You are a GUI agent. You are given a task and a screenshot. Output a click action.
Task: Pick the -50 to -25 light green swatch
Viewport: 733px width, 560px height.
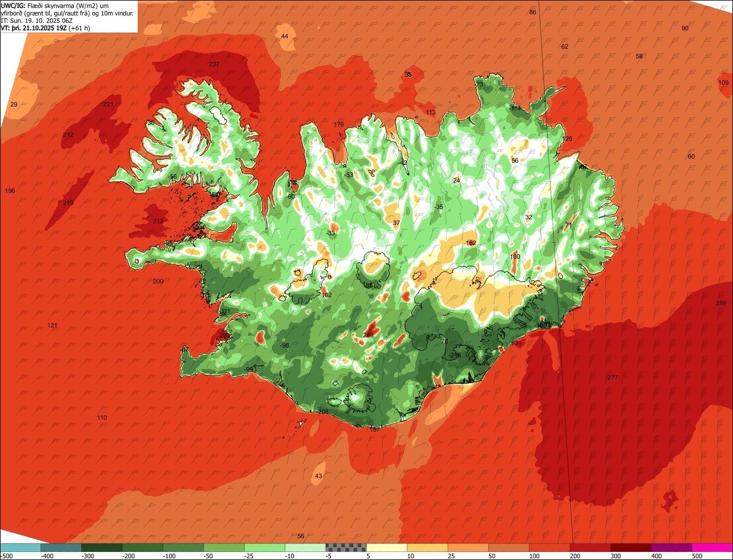click(223, 547)
